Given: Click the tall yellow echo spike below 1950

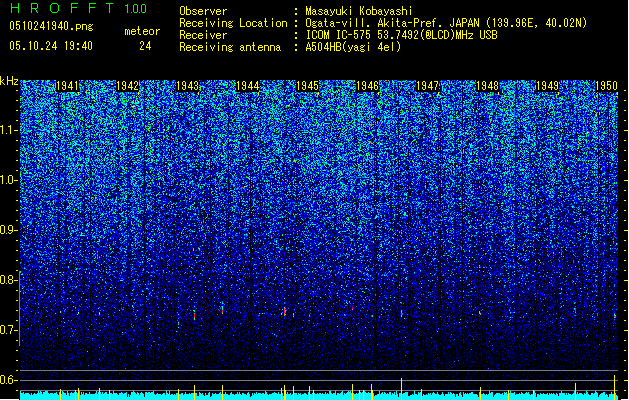Looking at the screenshot, I should click(615, 387).
